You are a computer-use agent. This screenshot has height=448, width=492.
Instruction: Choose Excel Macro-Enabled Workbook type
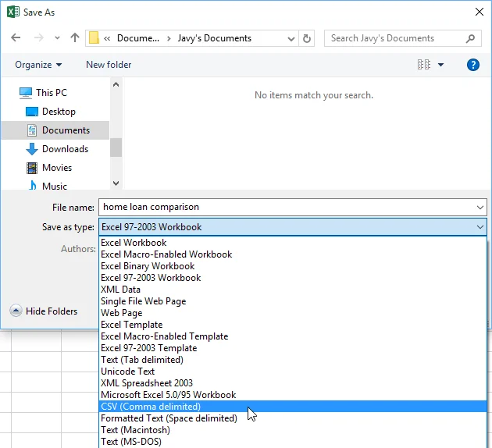293,254
